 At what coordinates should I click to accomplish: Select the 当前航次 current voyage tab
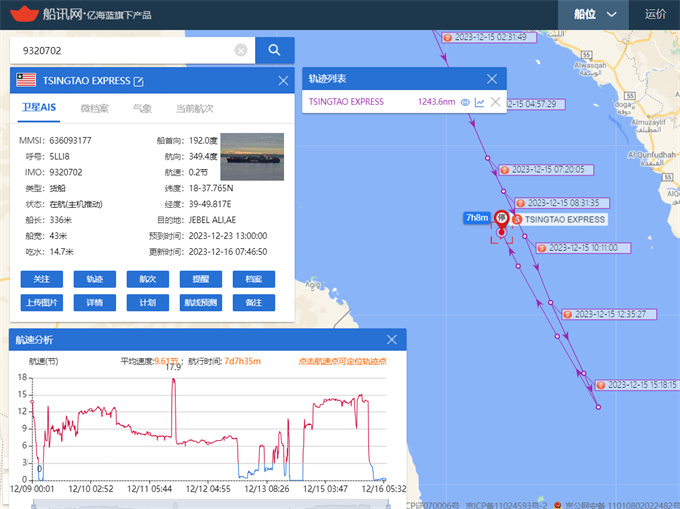click(x=194, y=108)
